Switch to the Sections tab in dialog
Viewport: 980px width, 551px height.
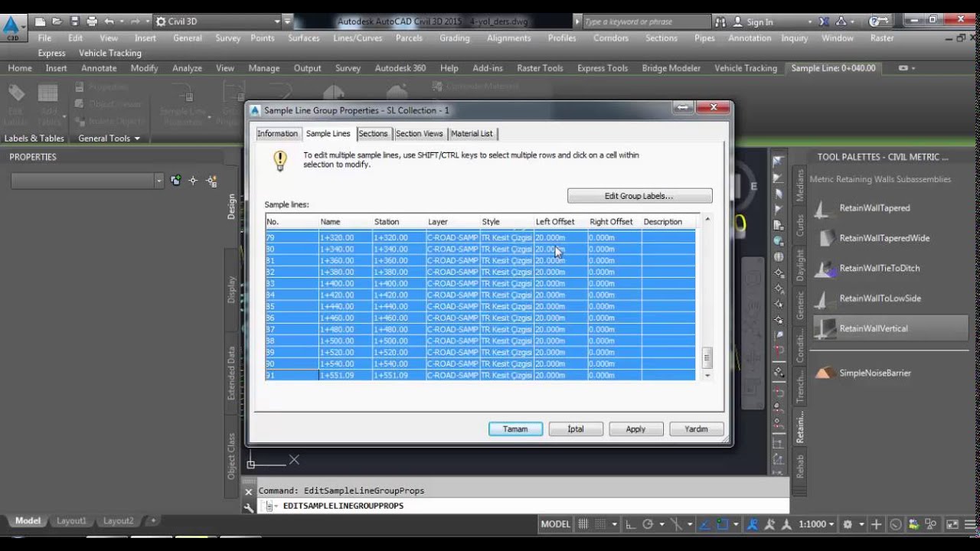click(373, 133)
